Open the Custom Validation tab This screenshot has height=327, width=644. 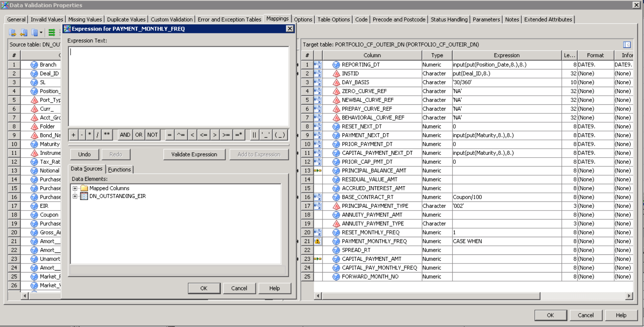(x=171, y=20)
